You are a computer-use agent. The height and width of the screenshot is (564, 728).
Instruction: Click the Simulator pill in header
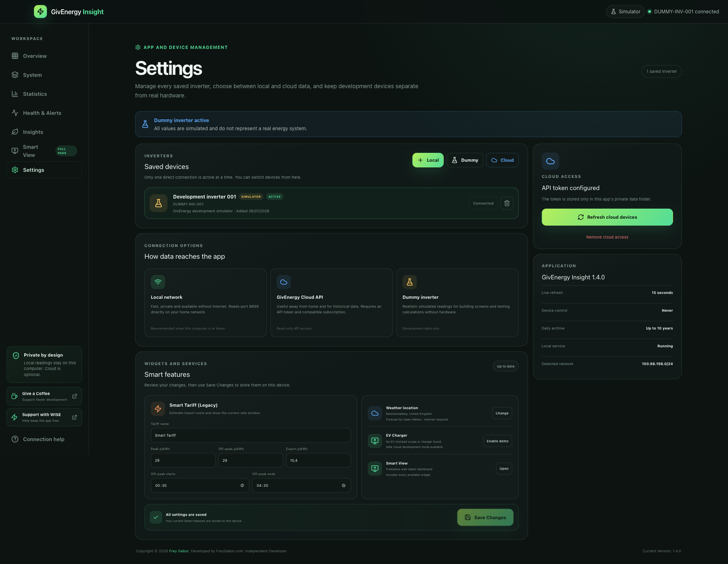625,12
